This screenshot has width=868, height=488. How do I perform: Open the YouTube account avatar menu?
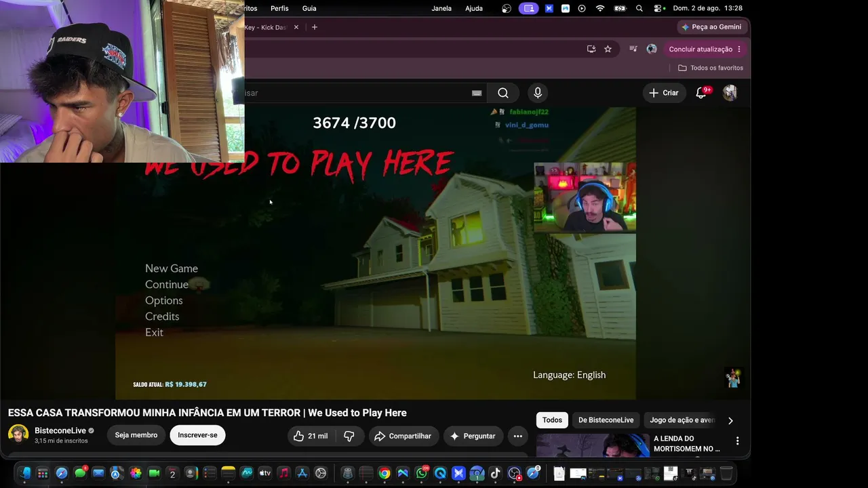730,93
